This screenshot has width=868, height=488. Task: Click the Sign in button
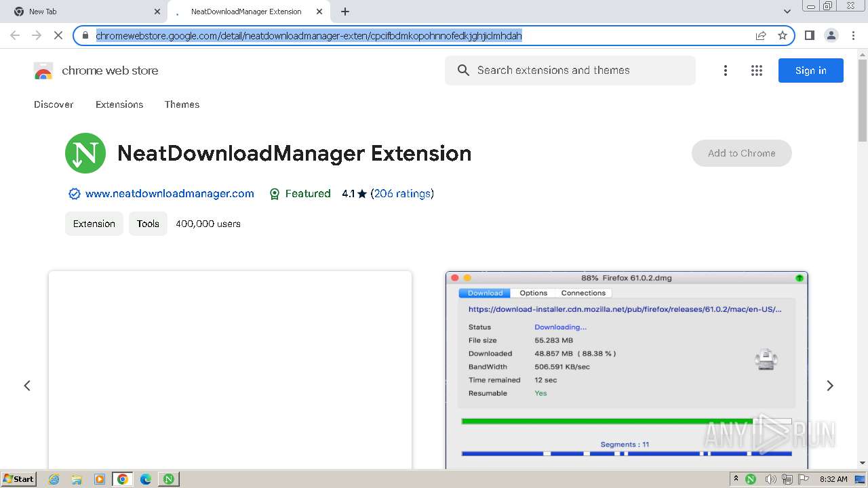coord(811,70)
